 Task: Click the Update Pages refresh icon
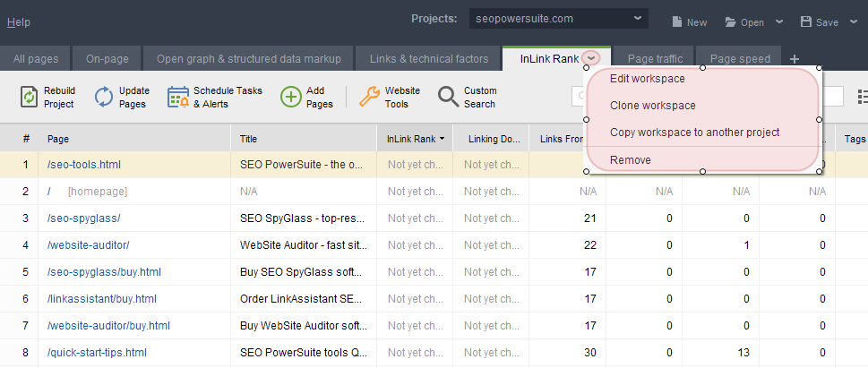[104, 97]
